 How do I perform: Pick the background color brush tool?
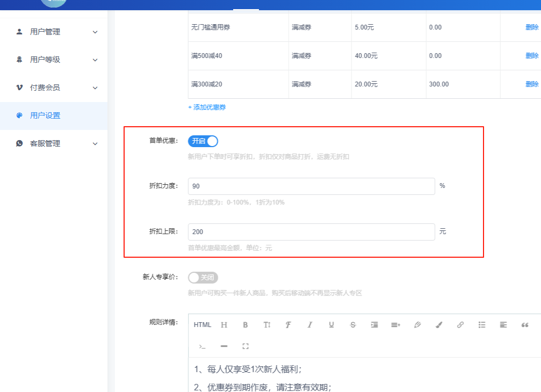[x=439, y=325]
